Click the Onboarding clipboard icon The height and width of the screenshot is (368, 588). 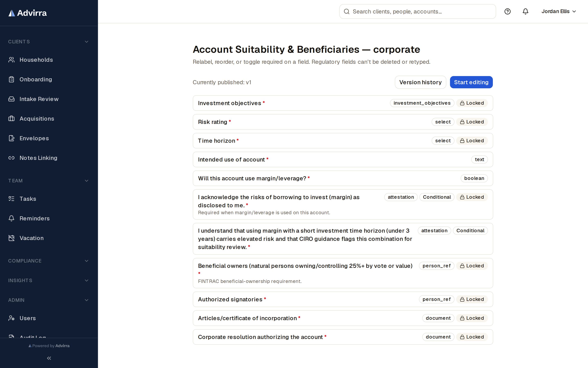(11, 79)
